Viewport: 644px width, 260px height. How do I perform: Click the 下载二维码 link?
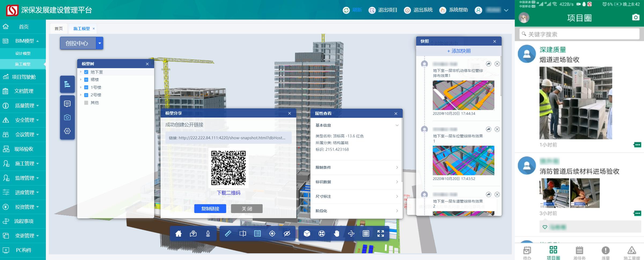[228, 193]
